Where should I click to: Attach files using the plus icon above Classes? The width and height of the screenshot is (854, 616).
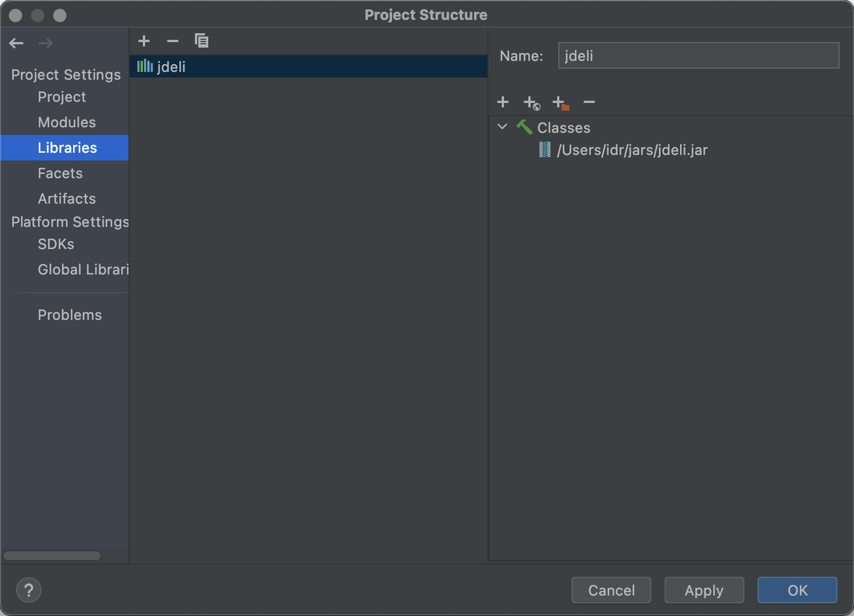coord(503,102)
